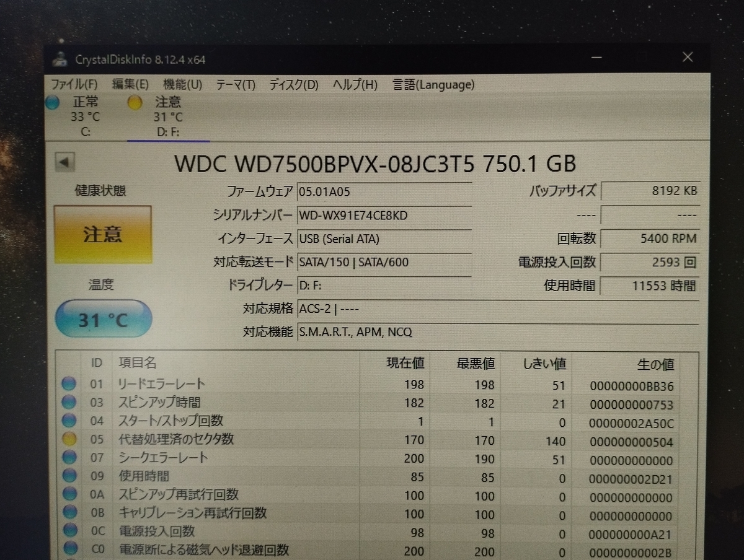Click the yellow 注意 health status button
744x560 pixels.
(102, 234)
